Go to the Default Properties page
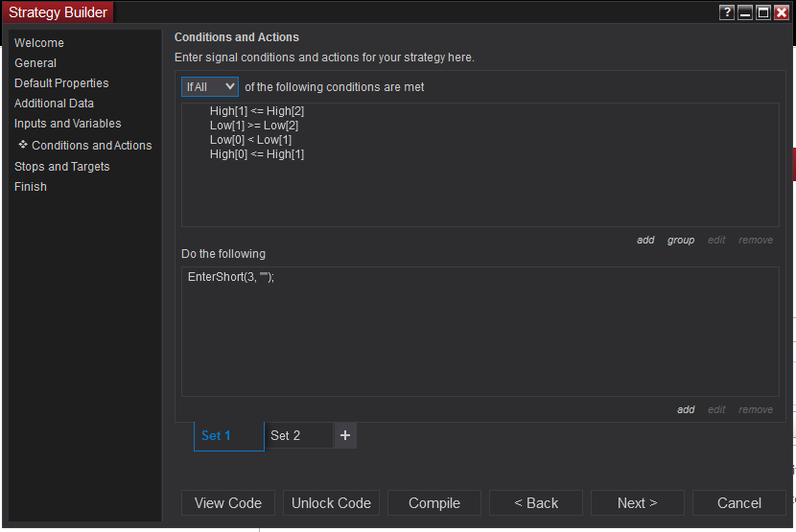 61,83
